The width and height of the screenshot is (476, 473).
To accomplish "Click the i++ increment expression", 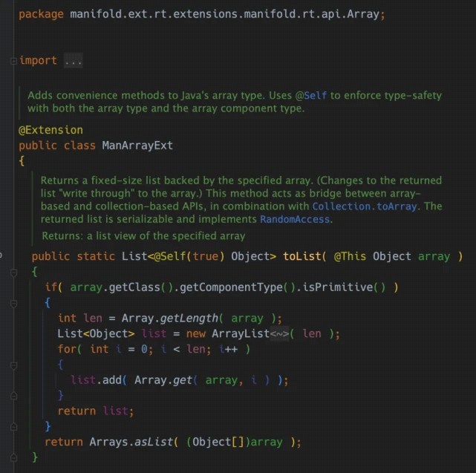I will pos(228,349).
